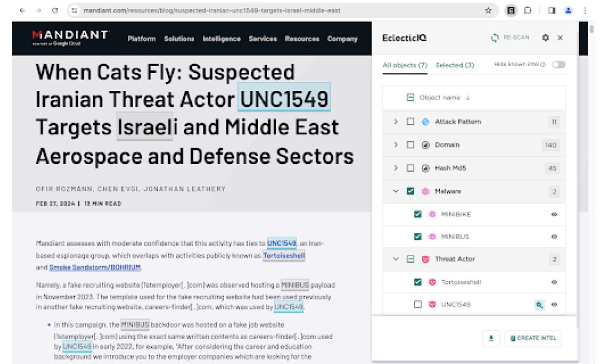Click the info icon beside Hide known intel
This screenshot has height=364, width=607.
543,64
